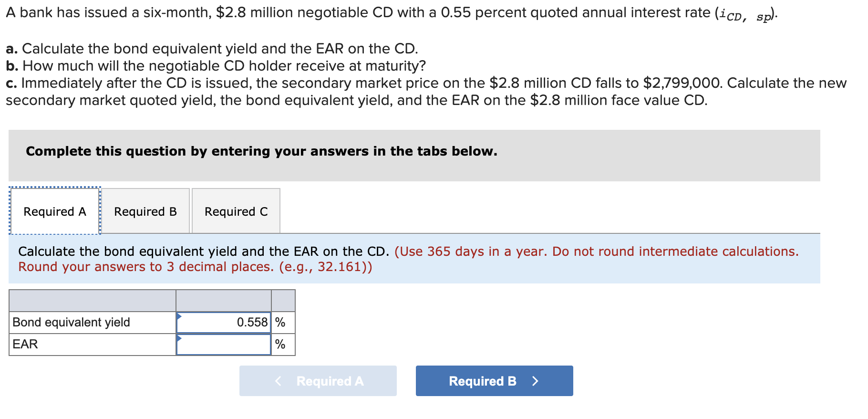
Task: Click the percent sign next to EAR
Action: coord(280,344)
